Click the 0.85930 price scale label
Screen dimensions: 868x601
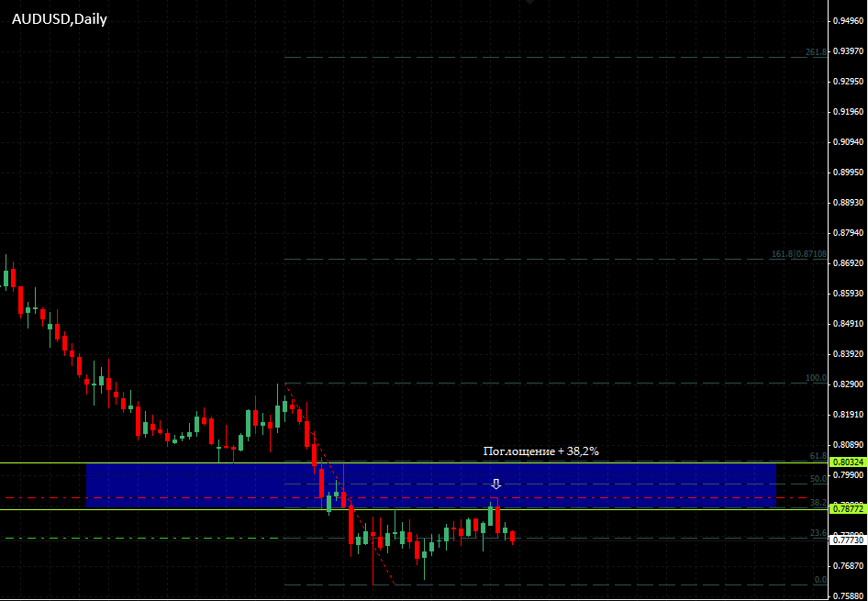click(848, 294)
